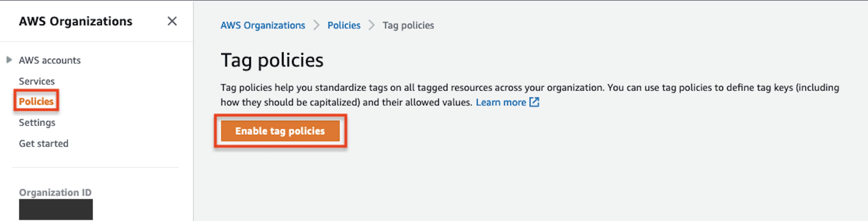Select the highlighted Policies navigation item
Image resolution: width=868 pixels, height=221 pixels.
(x=36, y=101)
